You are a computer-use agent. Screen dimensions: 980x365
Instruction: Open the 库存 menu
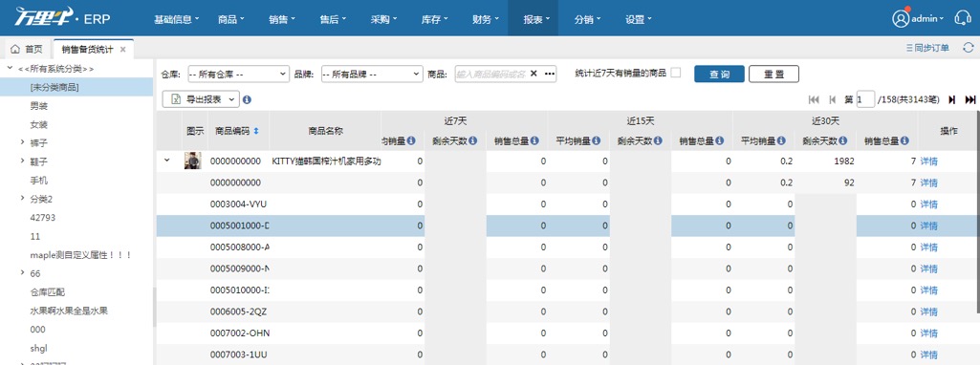(435, 19)
